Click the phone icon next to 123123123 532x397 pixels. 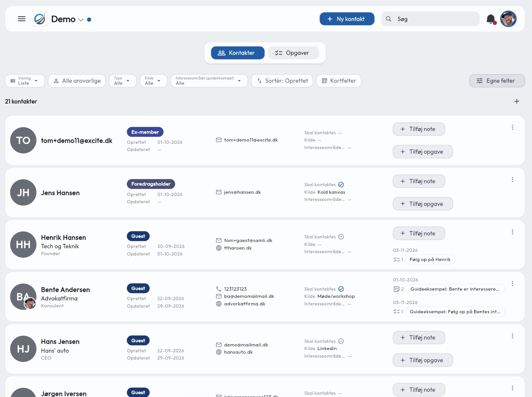point(219,289)
